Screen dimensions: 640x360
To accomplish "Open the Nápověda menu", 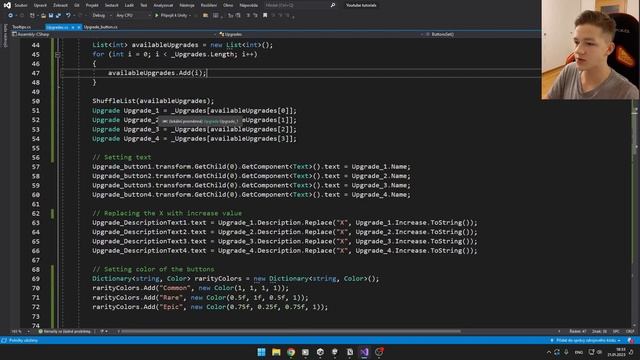I will 249,5.
